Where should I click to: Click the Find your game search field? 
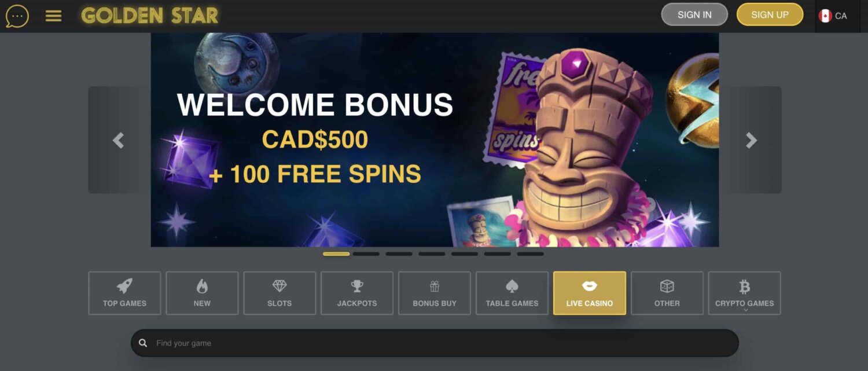point(435,343)
